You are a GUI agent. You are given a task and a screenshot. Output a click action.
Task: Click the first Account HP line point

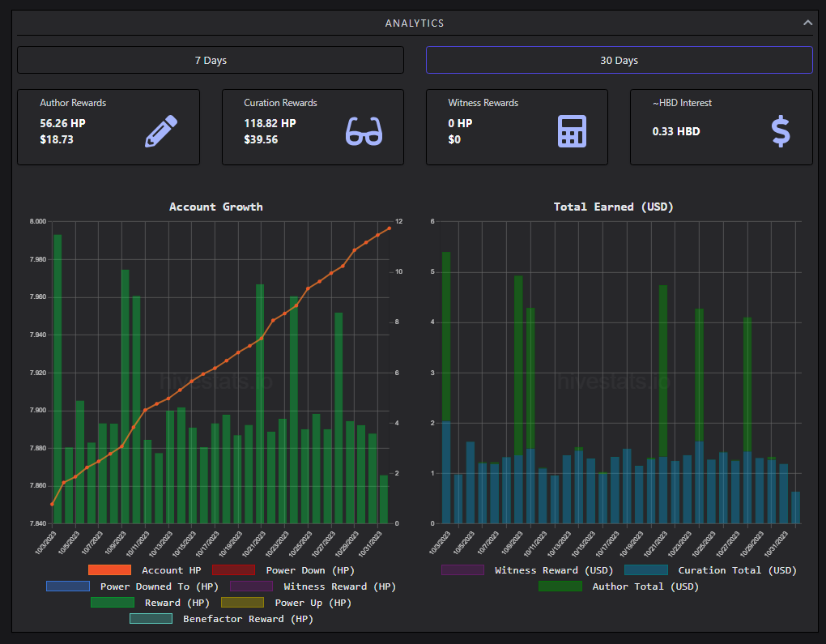[52, 505]
